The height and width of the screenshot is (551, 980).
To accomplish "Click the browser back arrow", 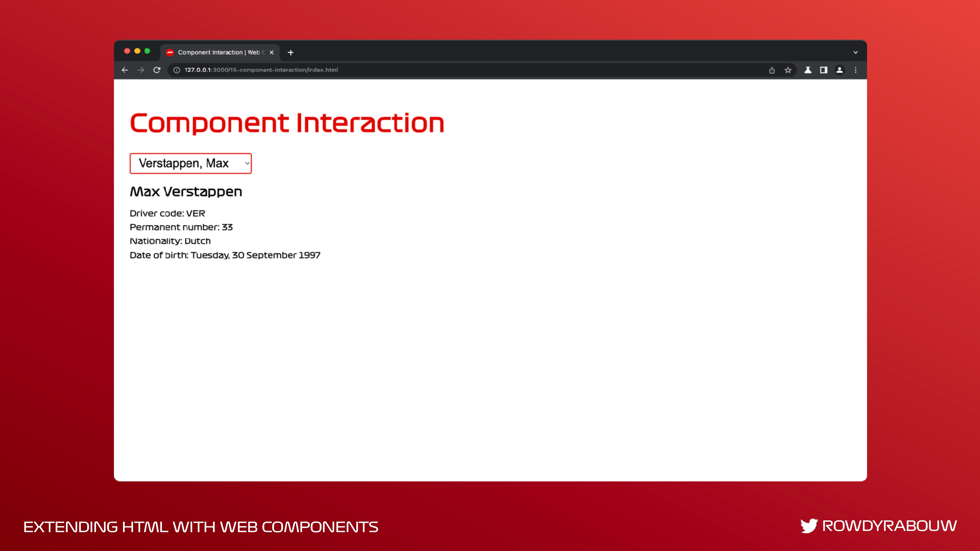I will click(x=125, y=70).
